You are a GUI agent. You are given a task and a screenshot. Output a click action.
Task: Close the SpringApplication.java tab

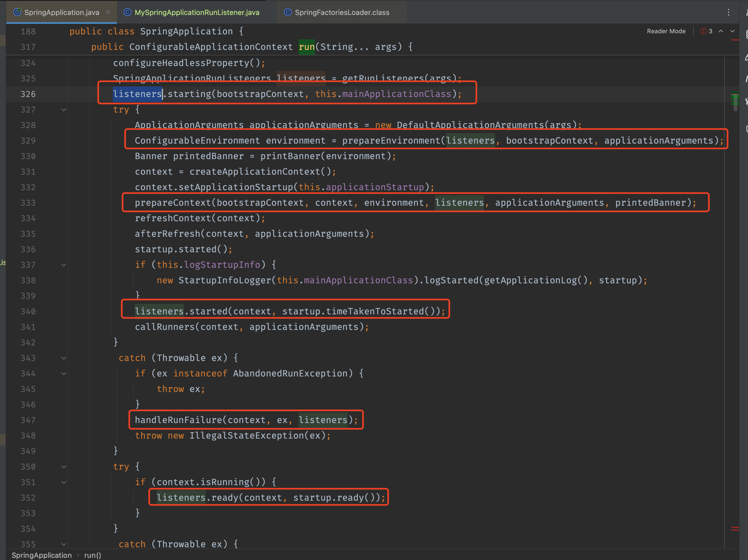pos(108,12)
